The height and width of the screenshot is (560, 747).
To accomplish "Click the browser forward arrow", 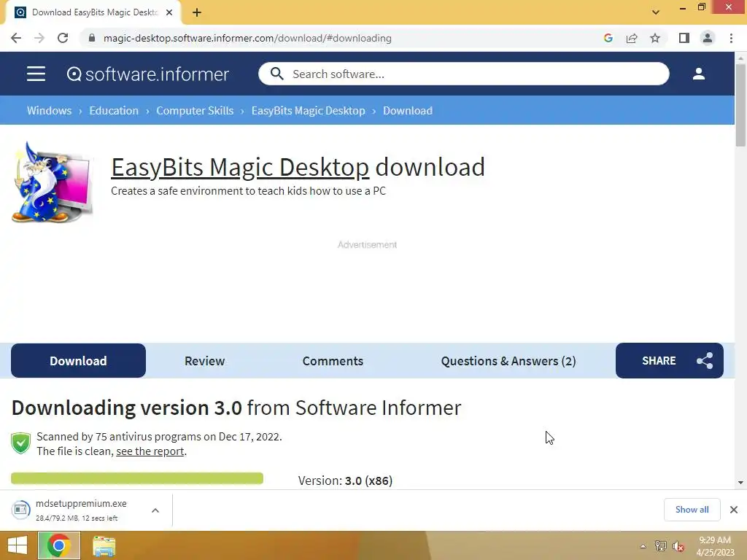I will (x=39, y=38).
